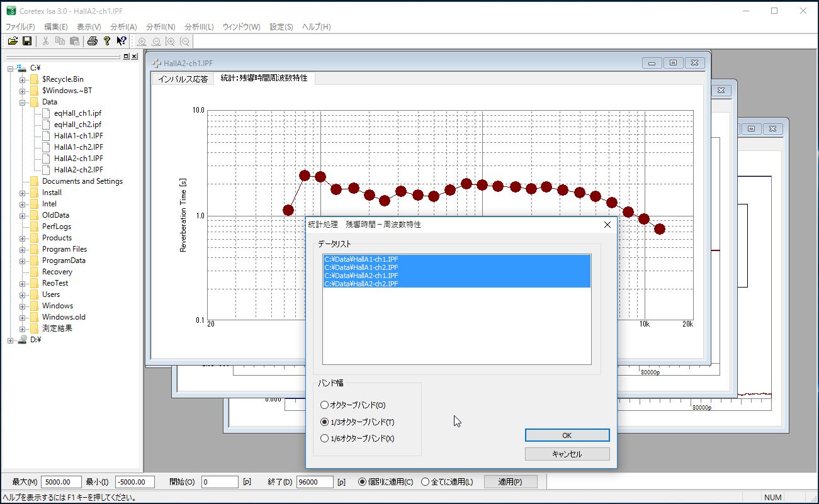Screen dimensions: 819x504
Task: Select the オクターブバンド(O) radio button
Action: [x=325, y=405]
